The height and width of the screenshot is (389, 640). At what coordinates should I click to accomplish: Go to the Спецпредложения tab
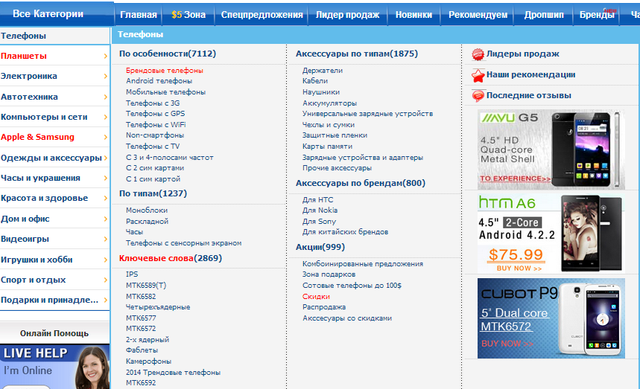pos(262,15)
